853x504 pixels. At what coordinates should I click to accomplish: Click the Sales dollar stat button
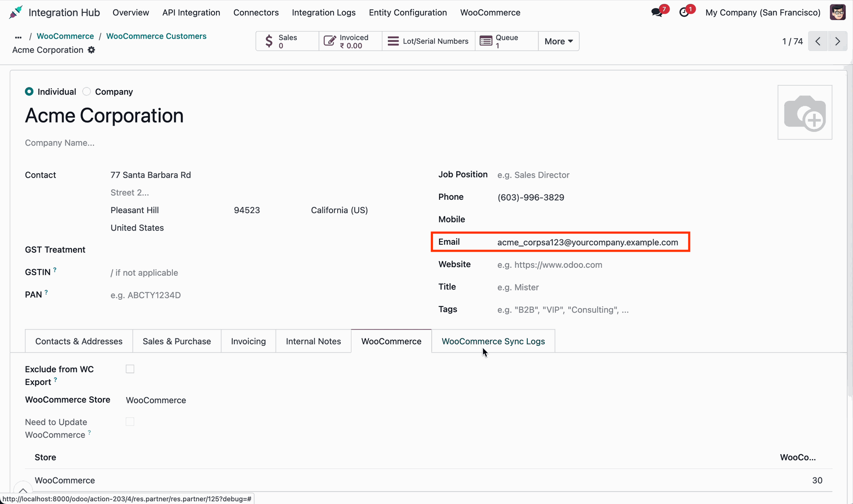coord(287,41)
